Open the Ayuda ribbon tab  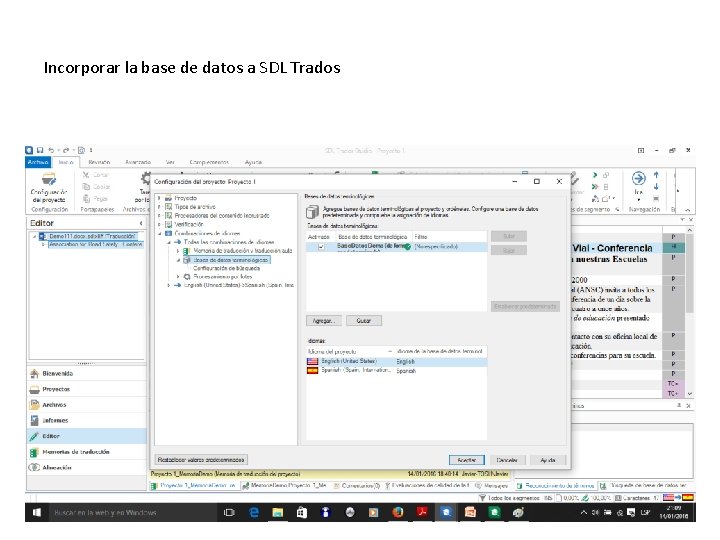tap(253, 162)
